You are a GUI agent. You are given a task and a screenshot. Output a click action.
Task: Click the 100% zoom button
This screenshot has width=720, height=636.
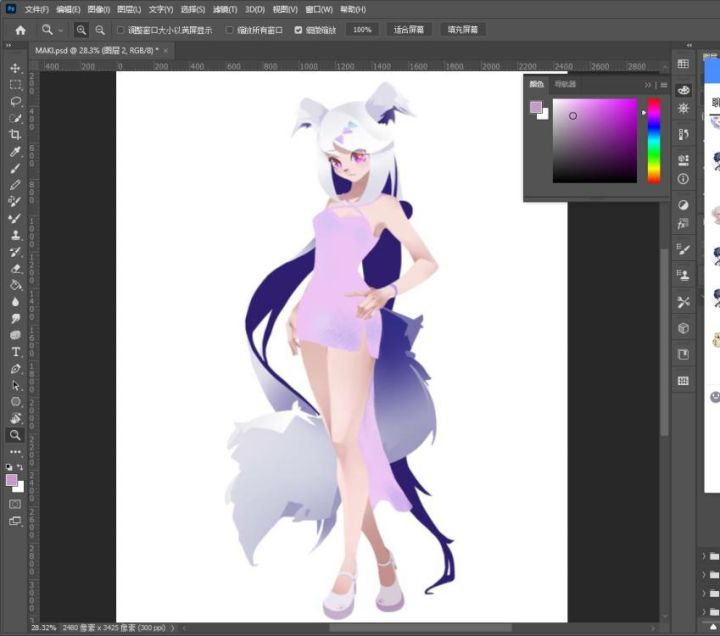coord(362,30)
